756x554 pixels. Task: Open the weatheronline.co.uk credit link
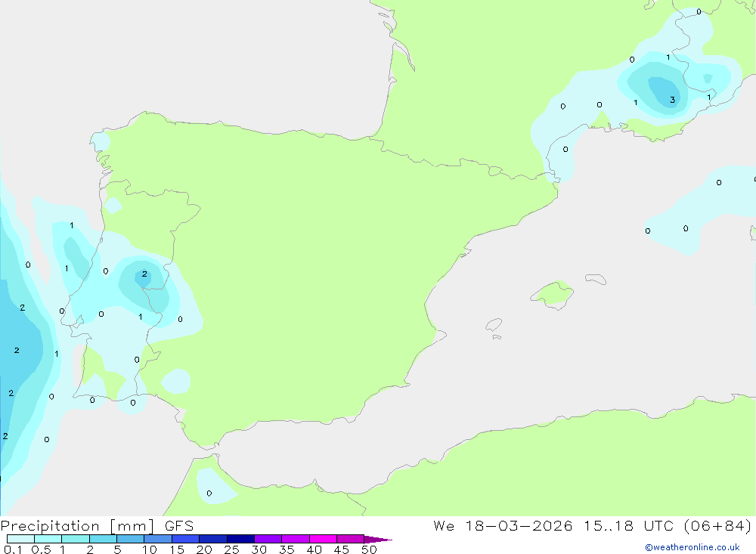[x=692, y=547]
